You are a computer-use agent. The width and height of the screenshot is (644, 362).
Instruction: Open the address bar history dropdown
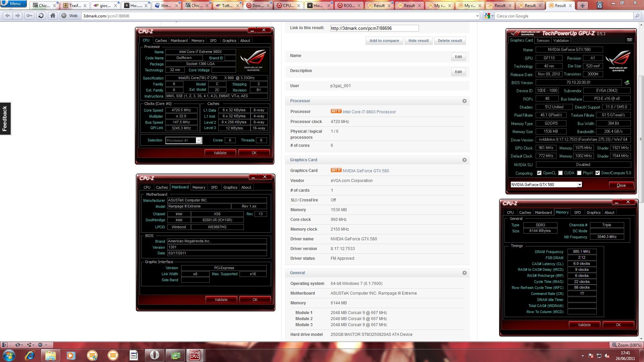pos(477,16)
